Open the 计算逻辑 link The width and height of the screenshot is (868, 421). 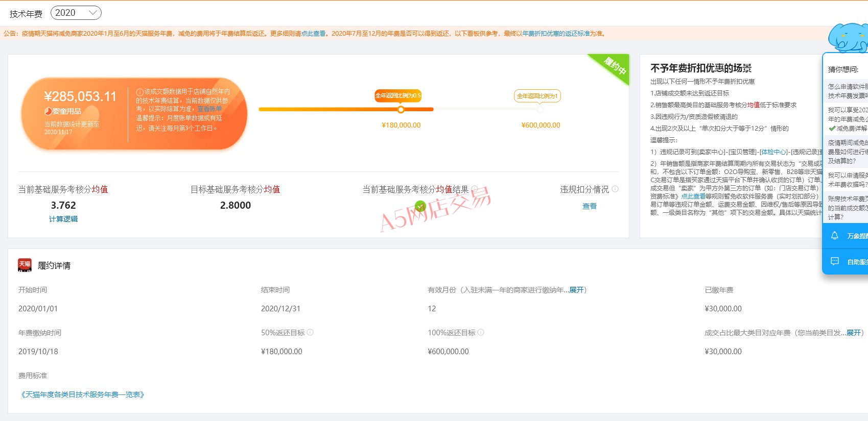pyautogui.click(x=63, y=219)
